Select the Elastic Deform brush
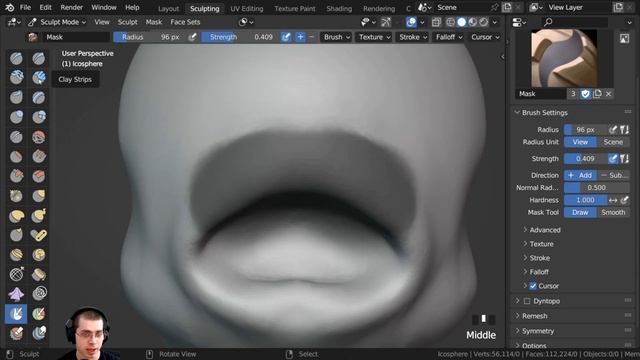The height and width of the screenshot is (360, 640). pos(16,215)
